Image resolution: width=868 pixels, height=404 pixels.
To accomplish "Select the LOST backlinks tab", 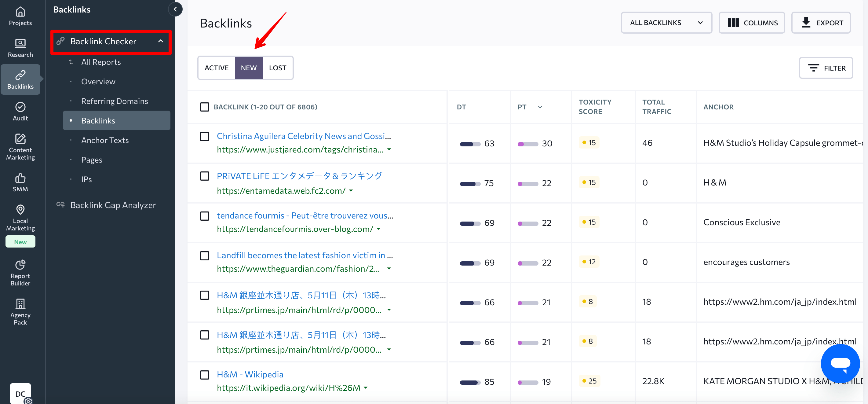I will point(277,67).
